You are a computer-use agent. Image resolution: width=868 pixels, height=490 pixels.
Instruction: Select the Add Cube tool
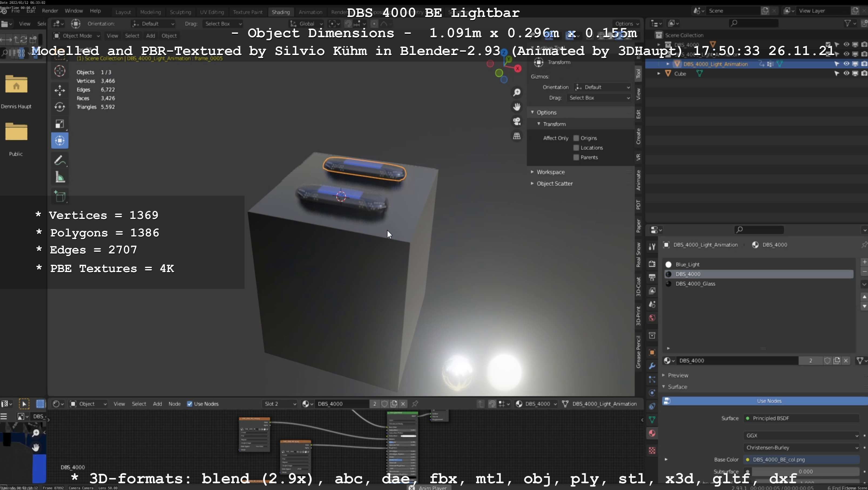(60, 197)
